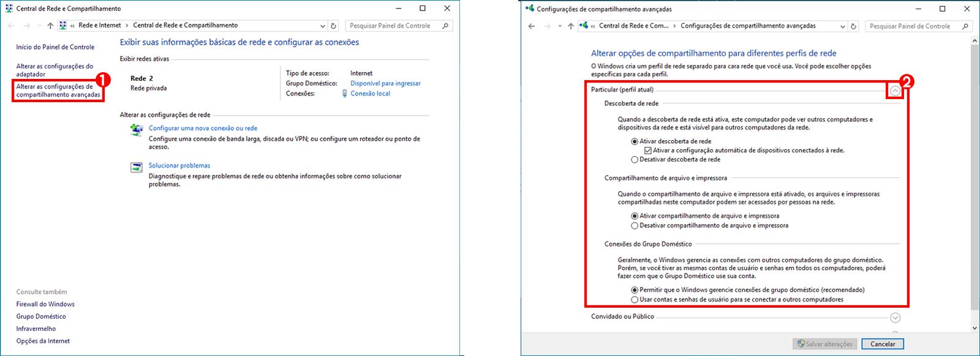Click Configurações de compartilhamento avançadas breadcrumb
Image resolution: width=980 pixels, height=356 pixels.
pos(748,26)
